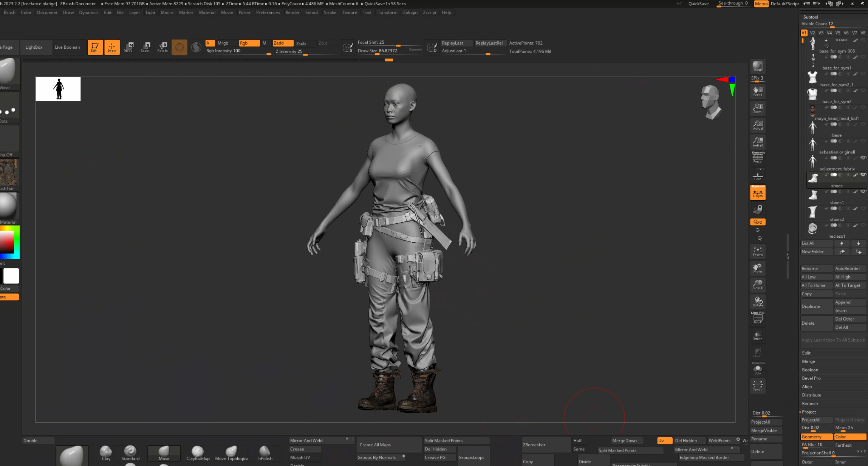
Task: Click the BPR render button
Action: point(758,67)
